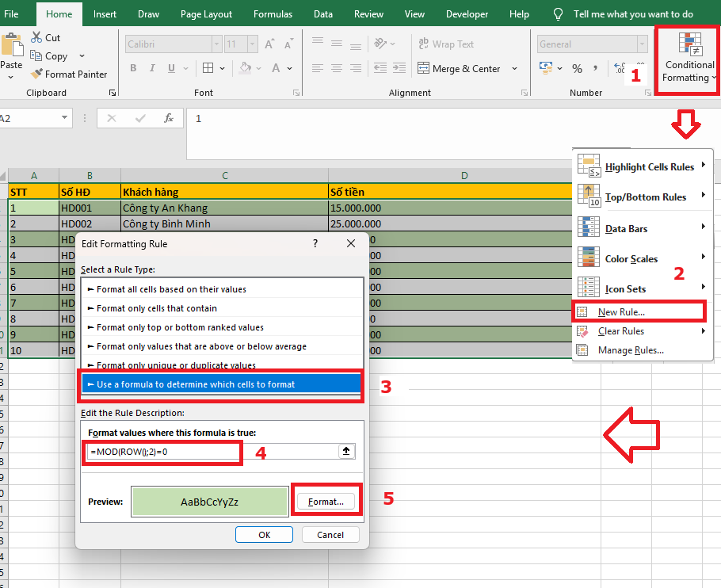This screenshot has width=721, height=588.
Task: Open the Conditional Formatting button
Action: pyautogui.click(x=688, y=59)
